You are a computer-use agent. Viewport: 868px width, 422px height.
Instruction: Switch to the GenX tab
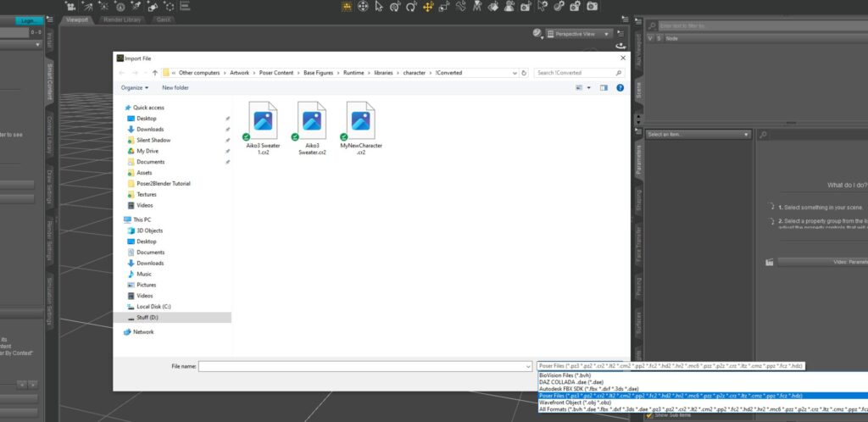click(x=164, y=19)
